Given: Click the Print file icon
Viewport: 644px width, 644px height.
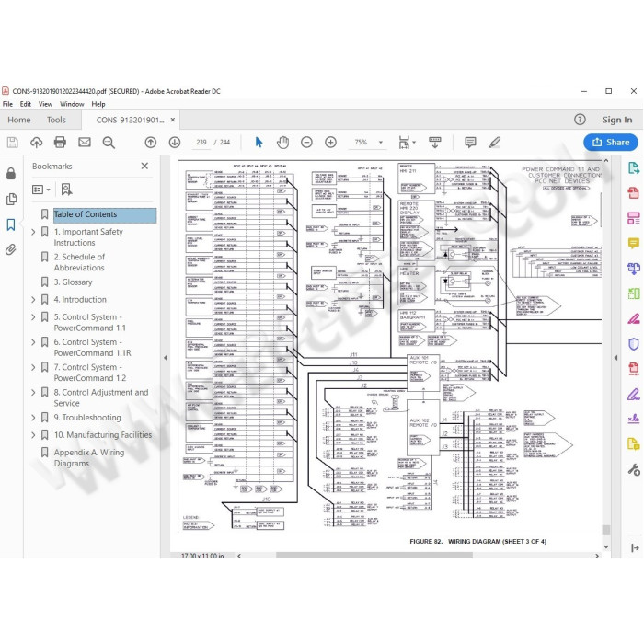Looking at the screenshot, I should click(x=60, y=142).
